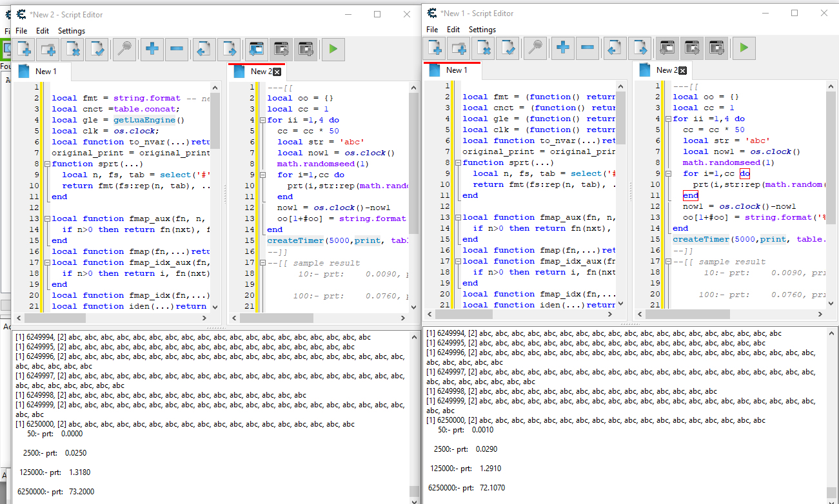Click 'createTimer' line 15 in left window New 2 pane

click(x=338, y=240)
